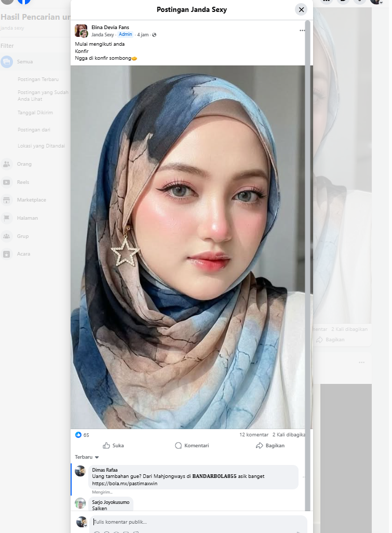Show the 12 komentar list
The height and width of the screenshot is (533, 392).
254,435
